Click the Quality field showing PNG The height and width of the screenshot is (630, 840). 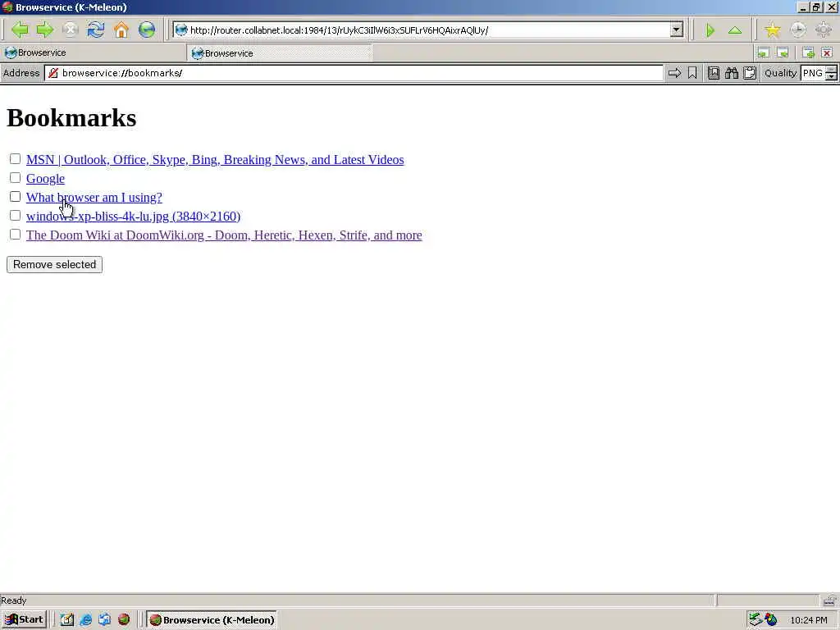pos(813,73)
